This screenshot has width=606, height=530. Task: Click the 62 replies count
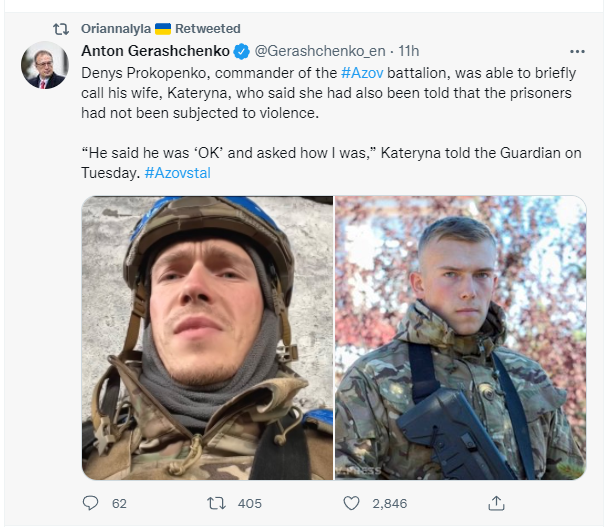tap(119, 503)
